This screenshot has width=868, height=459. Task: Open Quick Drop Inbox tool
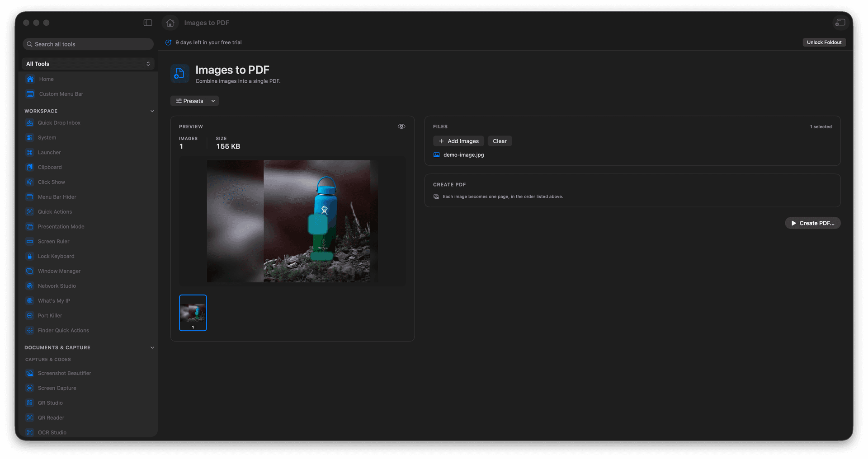[88, 123]
